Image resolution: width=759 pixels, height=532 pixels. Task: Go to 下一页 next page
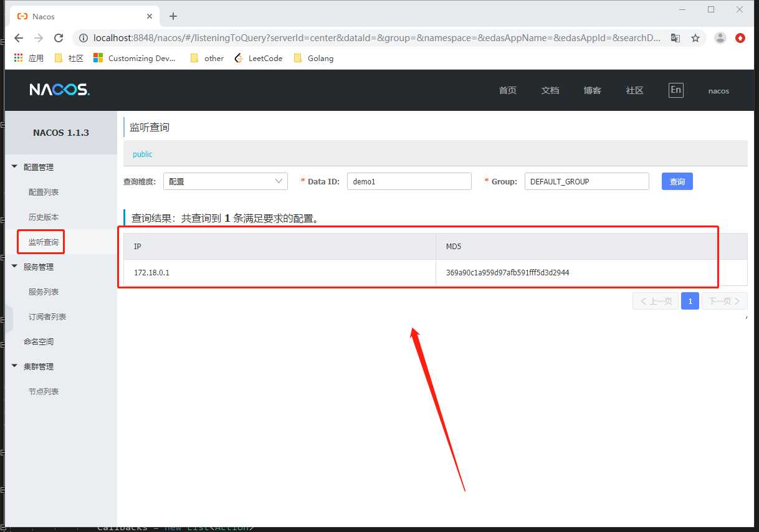click(725, 301)
